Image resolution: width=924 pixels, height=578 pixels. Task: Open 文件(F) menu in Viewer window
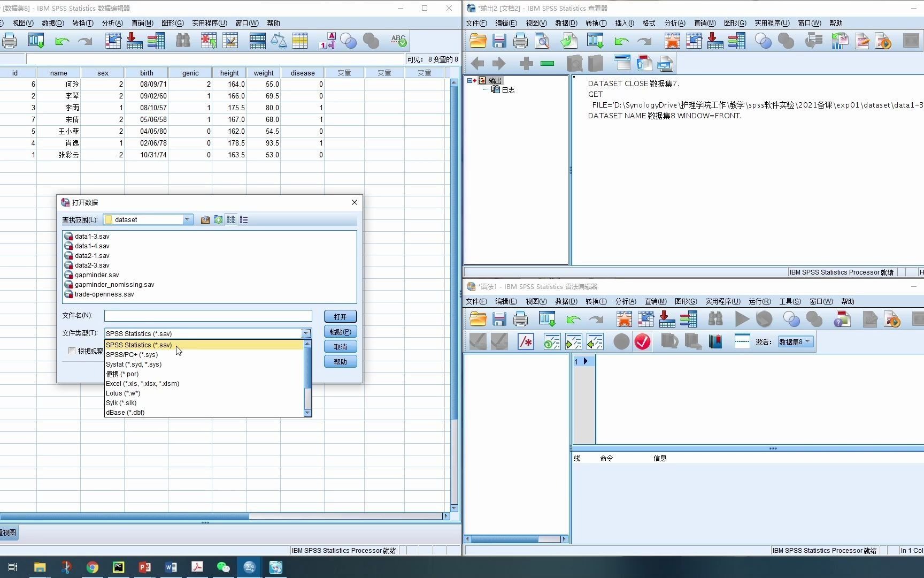pos(476,23)
